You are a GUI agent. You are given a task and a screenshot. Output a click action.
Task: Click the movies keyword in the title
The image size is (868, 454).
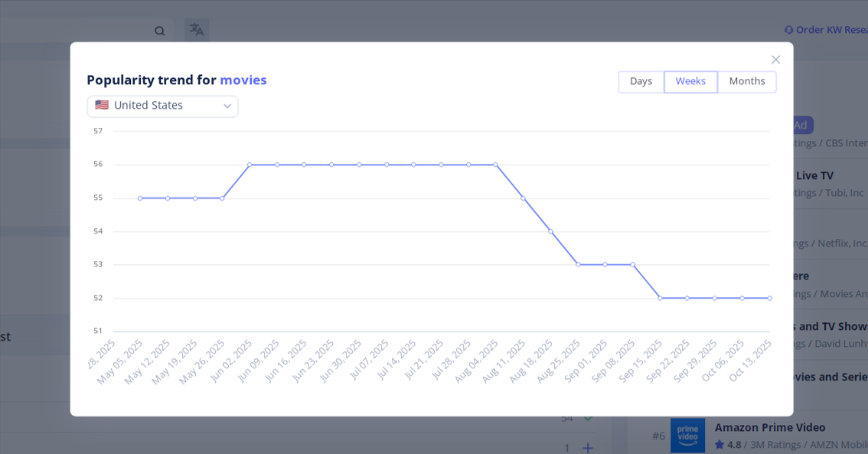243,80
